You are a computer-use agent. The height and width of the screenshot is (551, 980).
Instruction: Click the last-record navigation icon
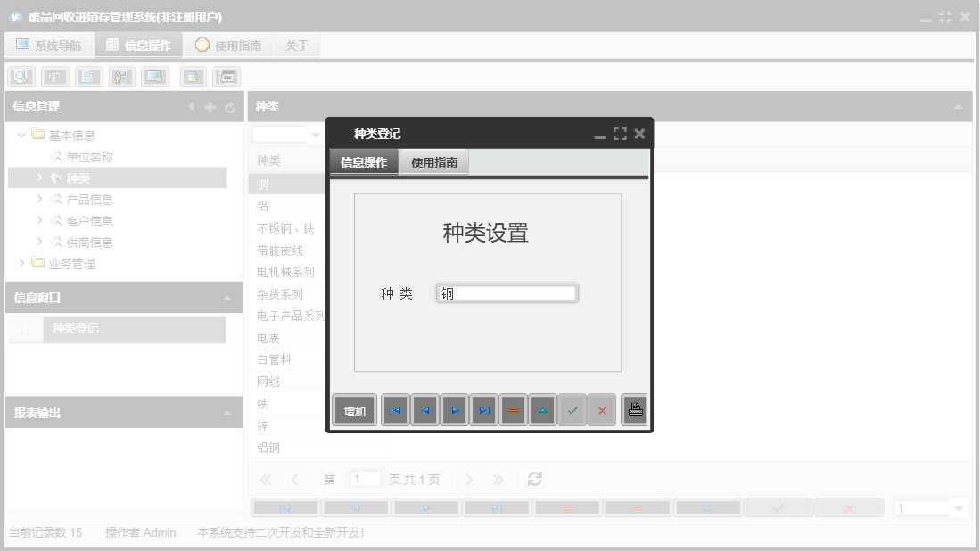pos(484,410)
